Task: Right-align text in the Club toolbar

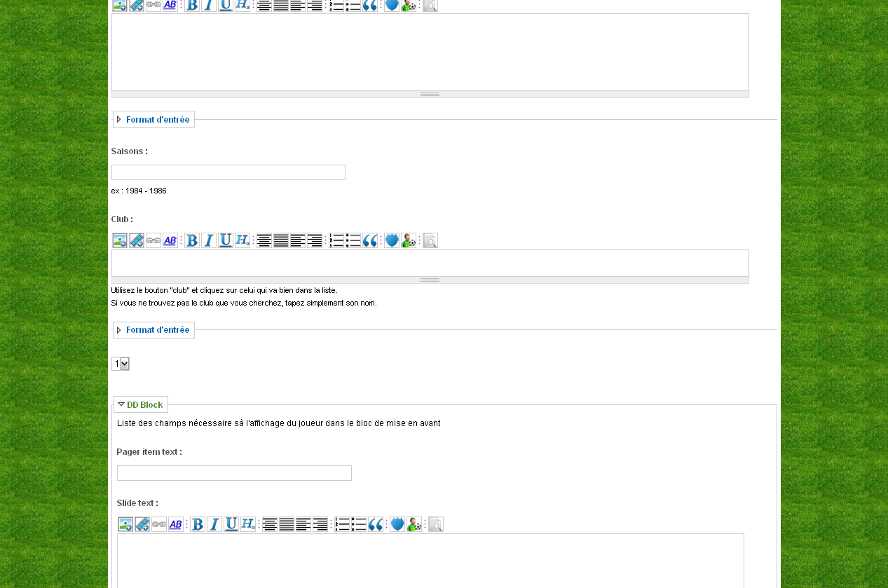Action: (x=315, y=240)
